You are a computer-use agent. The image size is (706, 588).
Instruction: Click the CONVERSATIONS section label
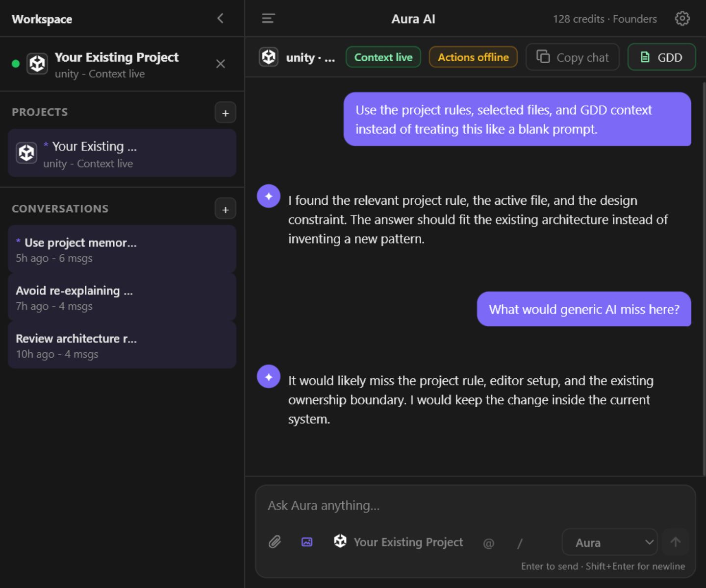(60, 208)
